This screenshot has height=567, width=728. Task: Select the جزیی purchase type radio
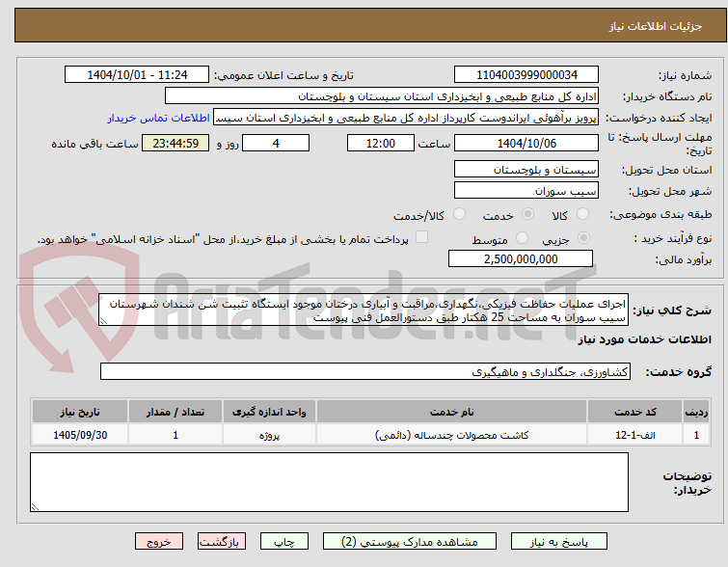coord(583,238)
